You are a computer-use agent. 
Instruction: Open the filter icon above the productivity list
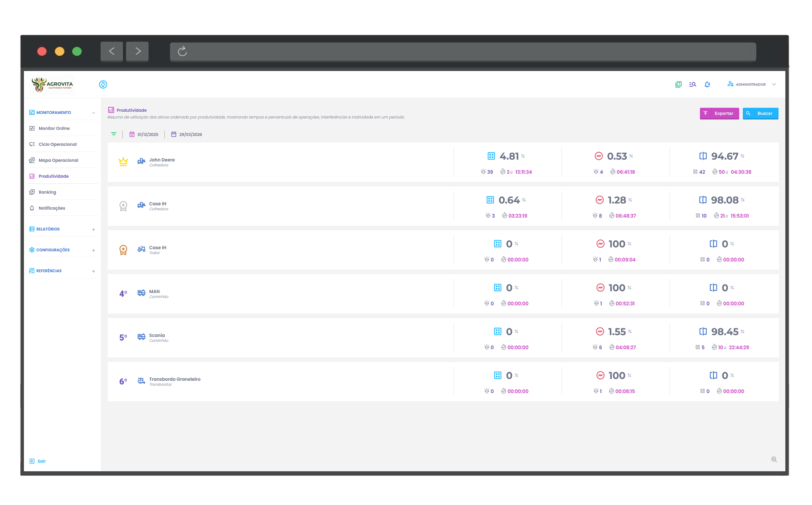114,134
